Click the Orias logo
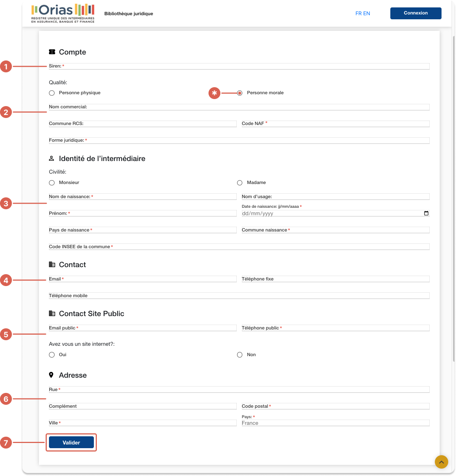456x476 pixels. pyautogui.click(x=62, y=13)
